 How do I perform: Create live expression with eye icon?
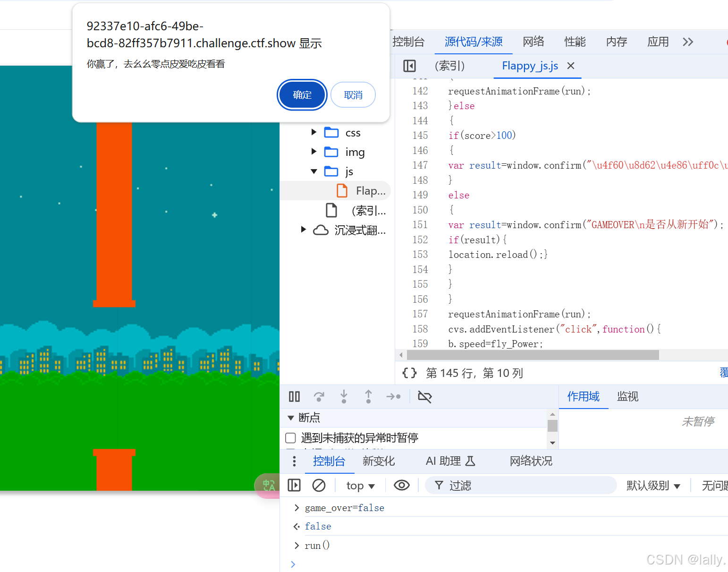(x=402, y=485)
